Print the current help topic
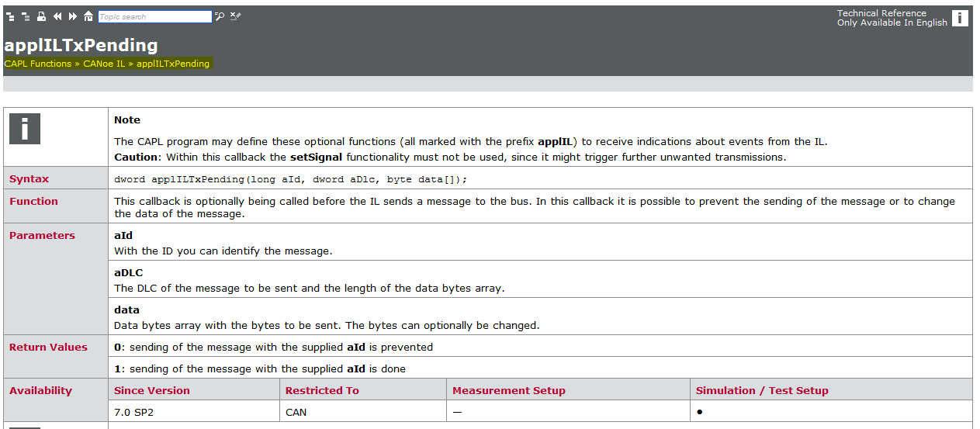This screenshot has width=980, height=429. (42, 16)
